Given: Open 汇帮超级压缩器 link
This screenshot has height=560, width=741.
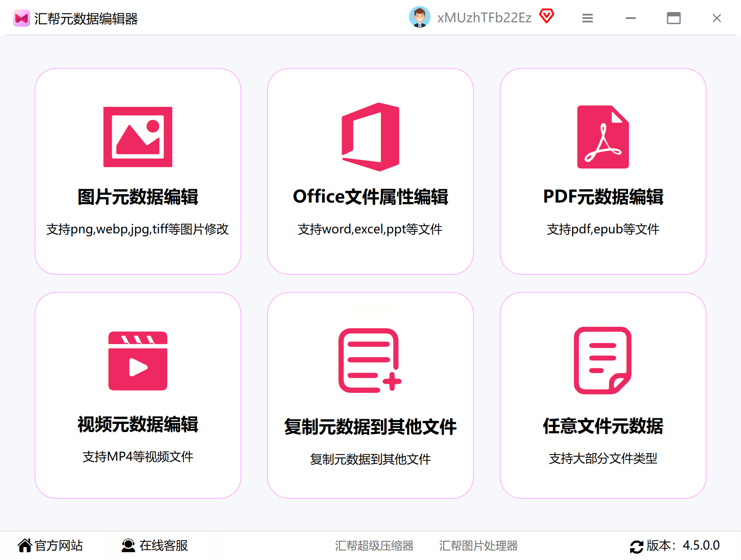Looking at the screenshot, I should coord(374,546).
